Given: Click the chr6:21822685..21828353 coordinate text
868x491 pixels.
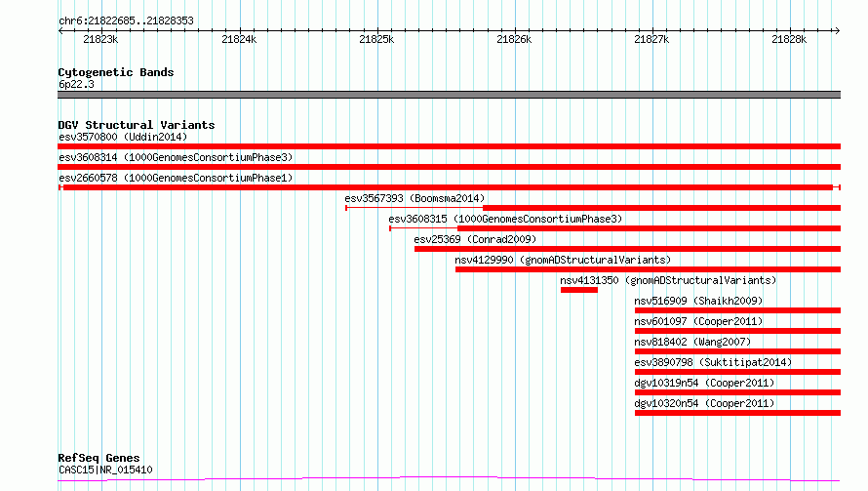Looking at the screenshot, I should (x=126, y=21).
